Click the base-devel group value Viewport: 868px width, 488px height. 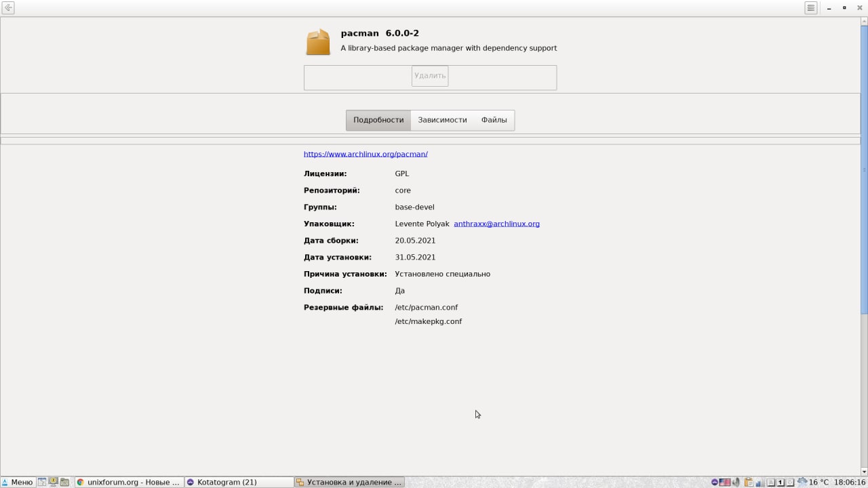(x=414, y=207)
